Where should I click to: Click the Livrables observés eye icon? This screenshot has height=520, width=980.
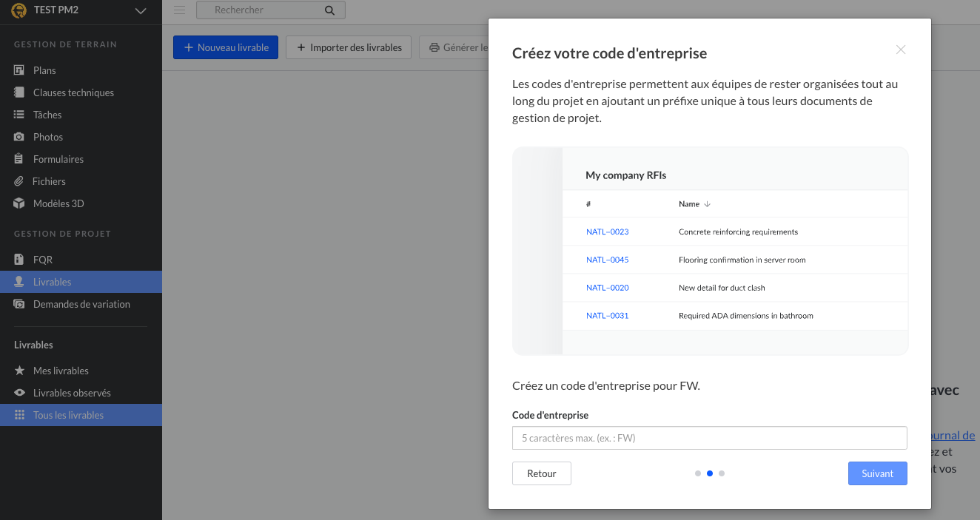(x=19, y=393)
